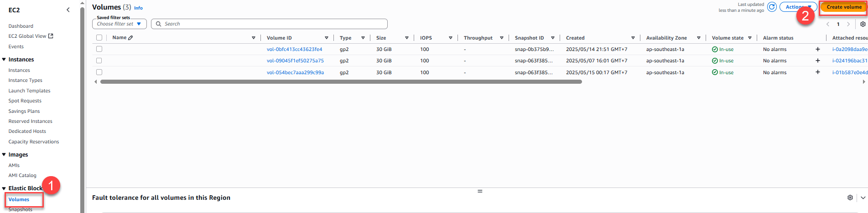Go to Snapshots in the sidebar
The image size is (868, 213).
(20, 209)
